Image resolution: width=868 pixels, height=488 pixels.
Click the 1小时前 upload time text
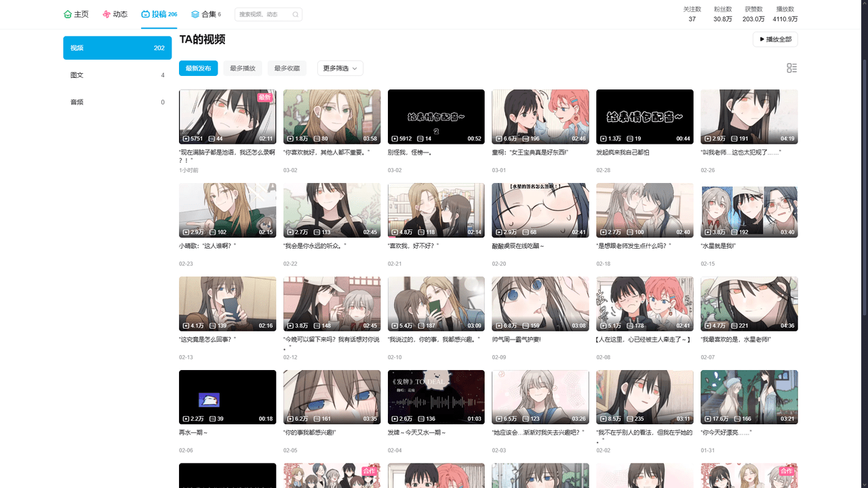point(189,171)
